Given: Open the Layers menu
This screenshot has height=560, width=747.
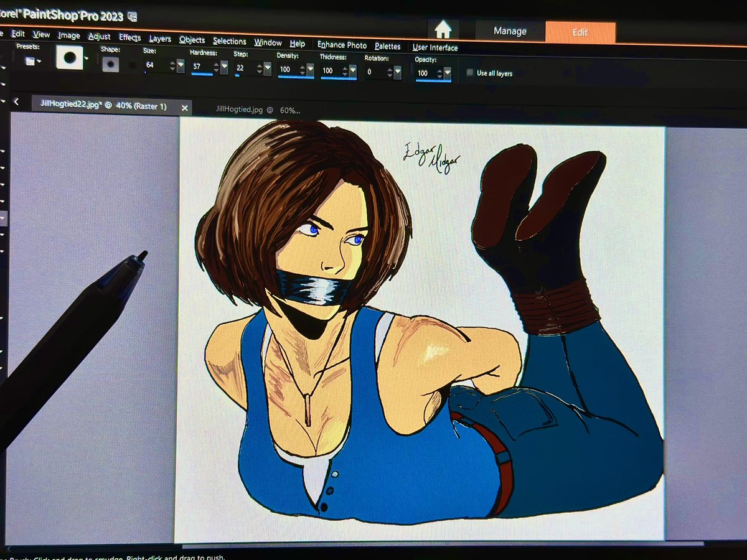Looking at the screenshot, I should coord(160,39).
